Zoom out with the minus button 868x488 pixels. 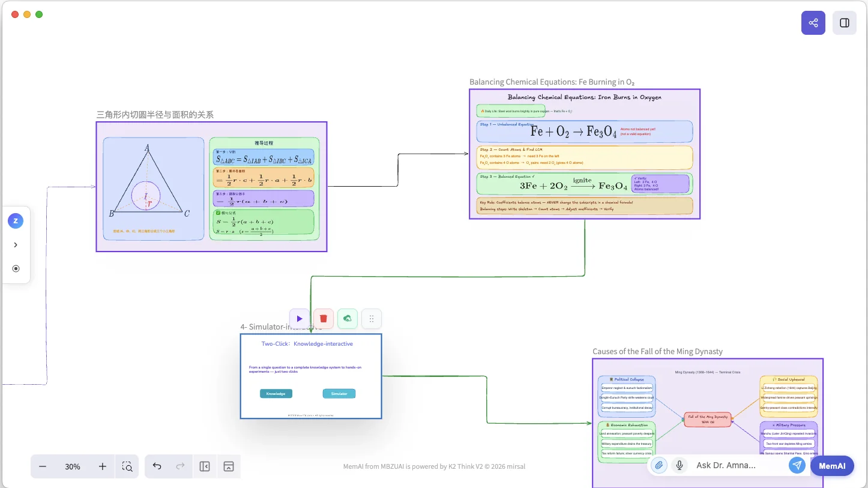pos(43,466)
